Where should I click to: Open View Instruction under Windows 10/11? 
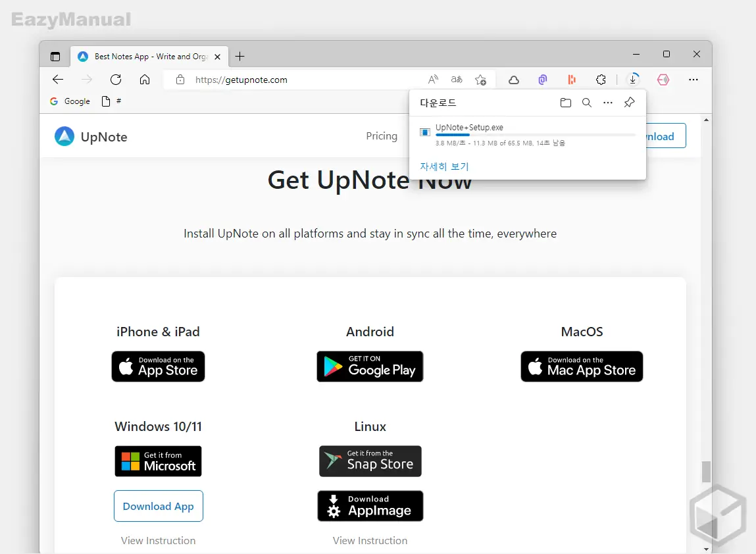(158, 540)
